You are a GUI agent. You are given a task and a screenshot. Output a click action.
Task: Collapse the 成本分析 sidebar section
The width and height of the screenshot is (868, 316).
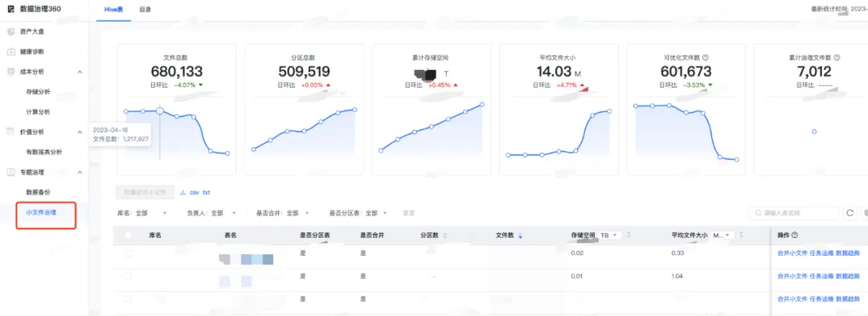80,72
